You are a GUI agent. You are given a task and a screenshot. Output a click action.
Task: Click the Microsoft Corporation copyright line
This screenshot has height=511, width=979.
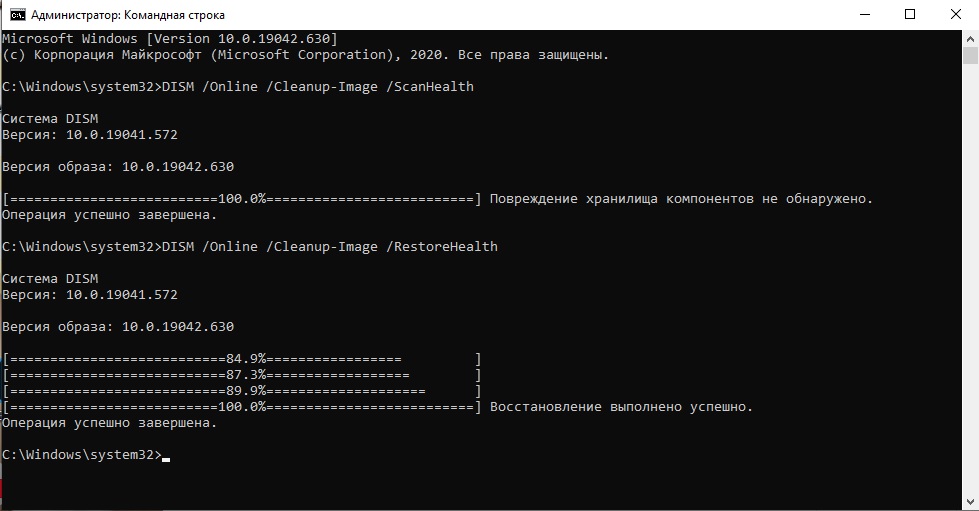coord(305,55)
